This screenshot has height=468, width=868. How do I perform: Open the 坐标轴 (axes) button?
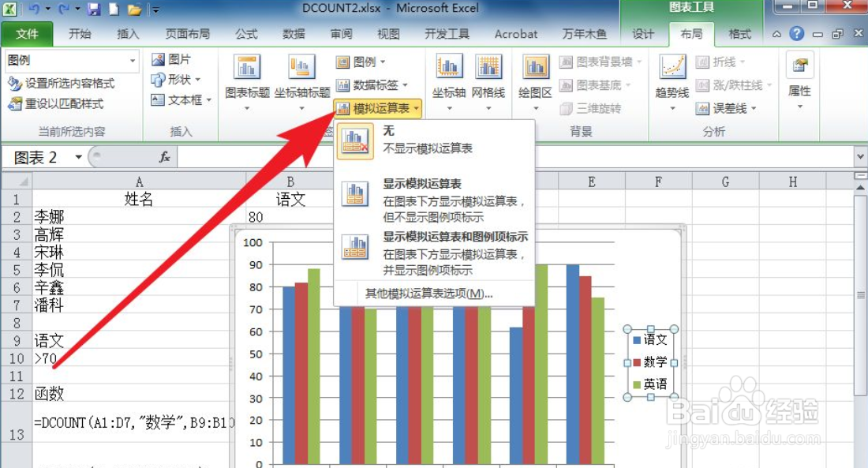tap(449, 83)
